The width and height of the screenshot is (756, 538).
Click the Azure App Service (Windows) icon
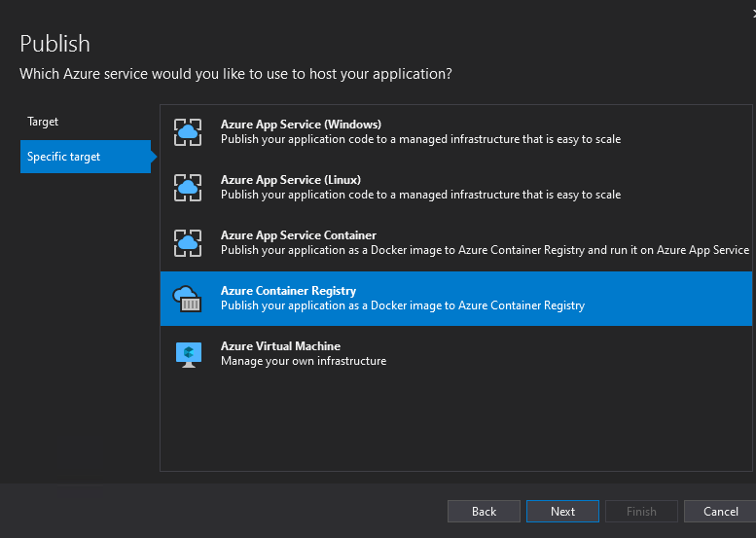(187, 132)
